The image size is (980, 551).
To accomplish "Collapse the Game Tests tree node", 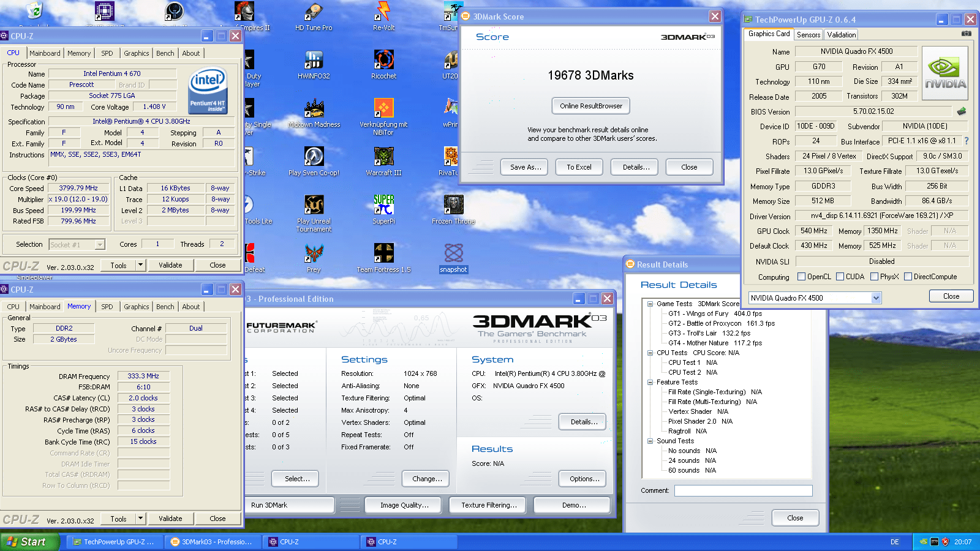I will point(650,304).
